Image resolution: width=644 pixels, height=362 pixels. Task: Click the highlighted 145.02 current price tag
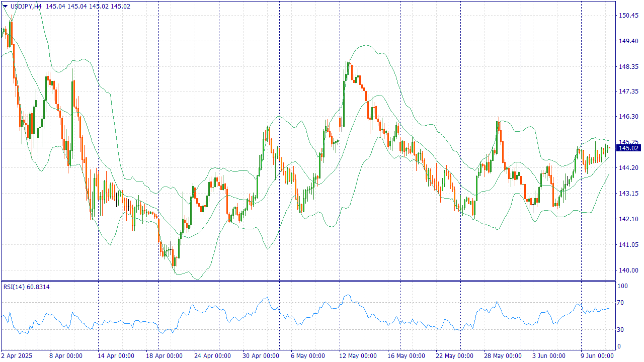point(628,148)
